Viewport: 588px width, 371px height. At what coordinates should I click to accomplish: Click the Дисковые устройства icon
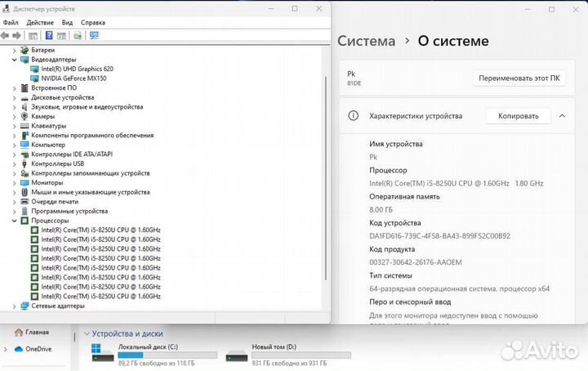pyautogui.click(x=24, y=97)
